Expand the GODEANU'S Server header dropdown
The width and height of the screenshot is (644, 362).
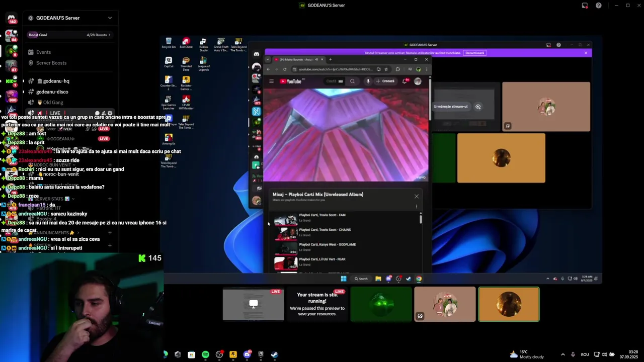70,18
